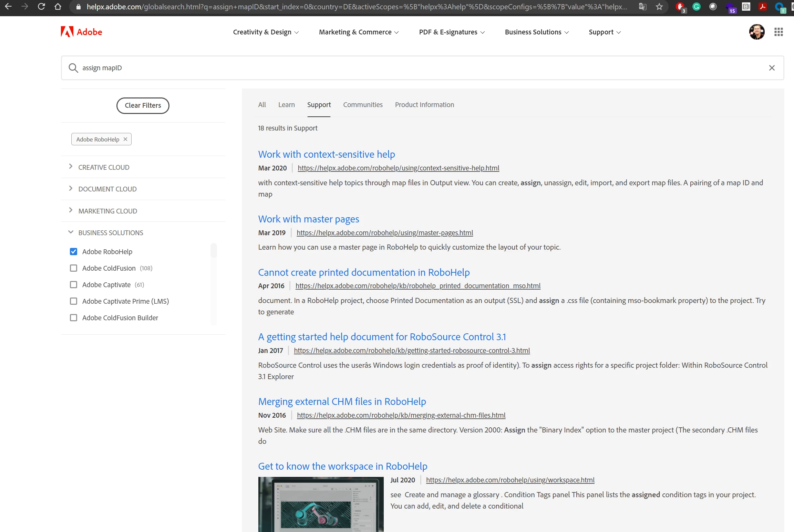Click the magnifier search icon
794x532 pixels.
click(x=73, y=68)
